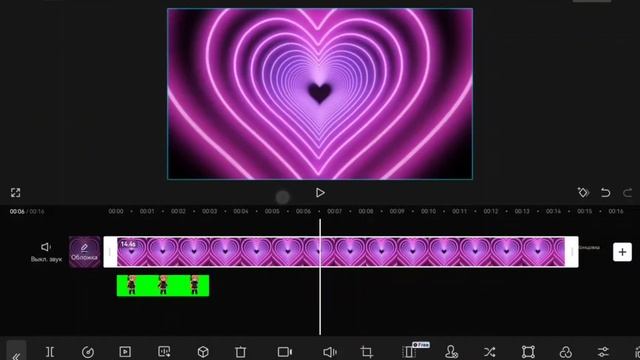The height and width of the screenshot is (360, 640).
Task: Redo the last undone action
Action: [628, 192]
